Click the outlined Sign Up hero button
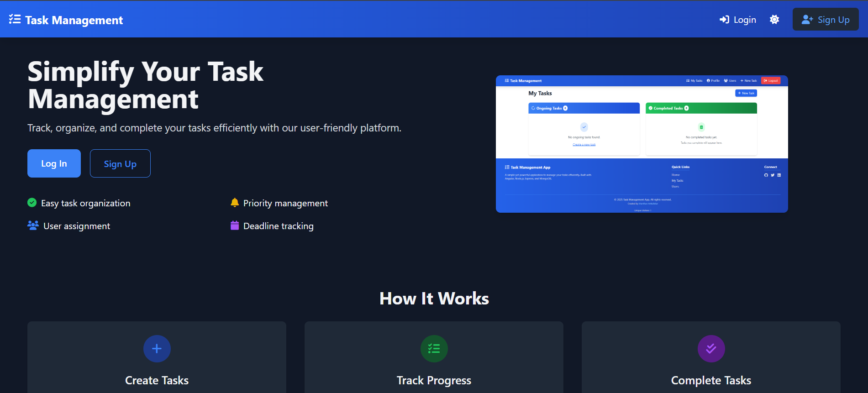Viewport: 868px width, 393px height. tap(120, 163)
